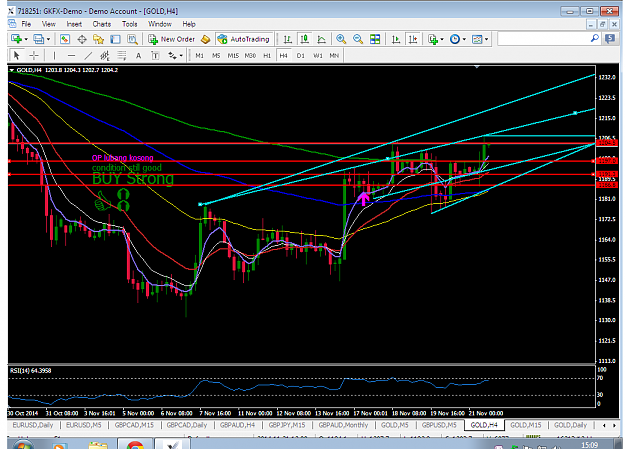Switch timeframe to H1
Image resolution: width=625 pixels, height=449 pixels.
[x=267, y=55]
